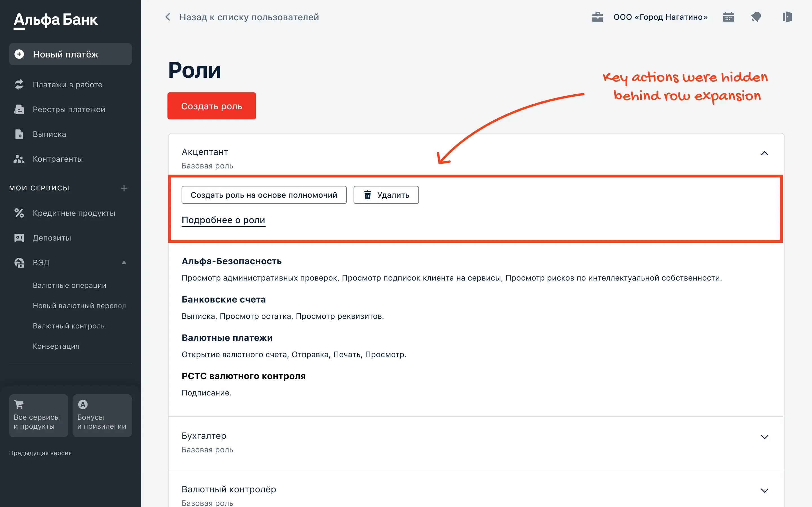Select Валютный контроль submenu item
Screen dimensions: 812x507
point(69,326)
